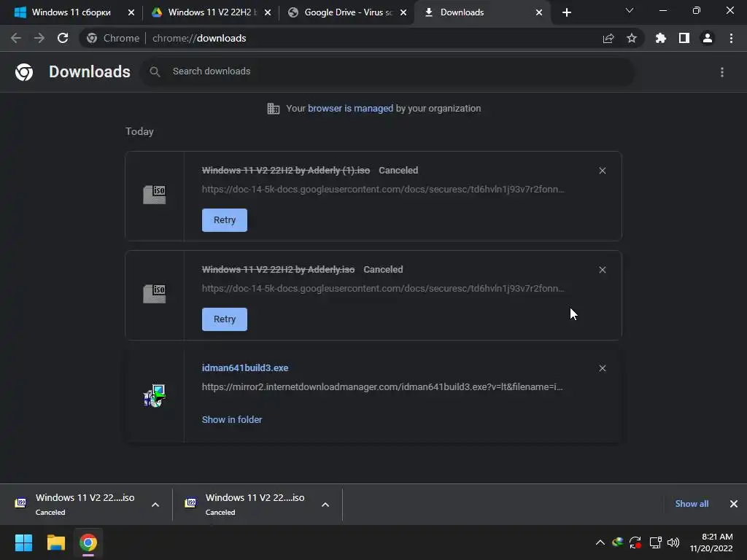
Task: Open the profile avatar icon
Action: pos(708,38)
